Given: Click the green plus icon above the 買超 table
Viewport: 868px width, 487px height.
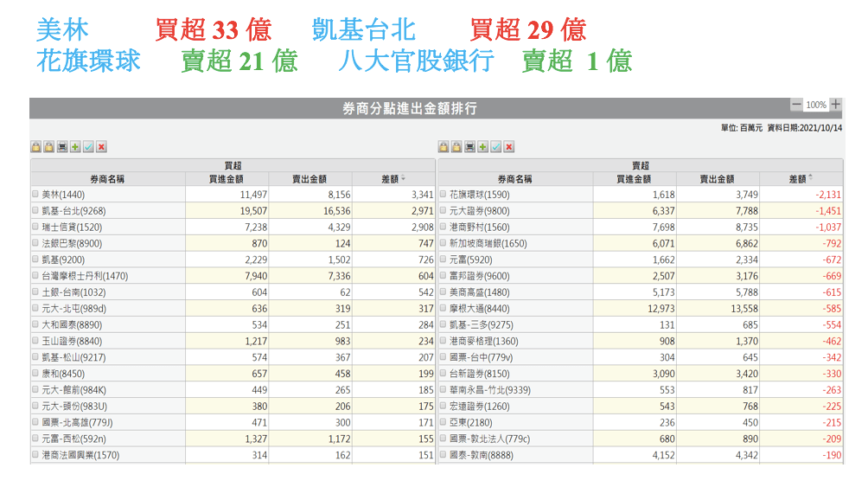Looking at the screenshot, I should [75, 147].
